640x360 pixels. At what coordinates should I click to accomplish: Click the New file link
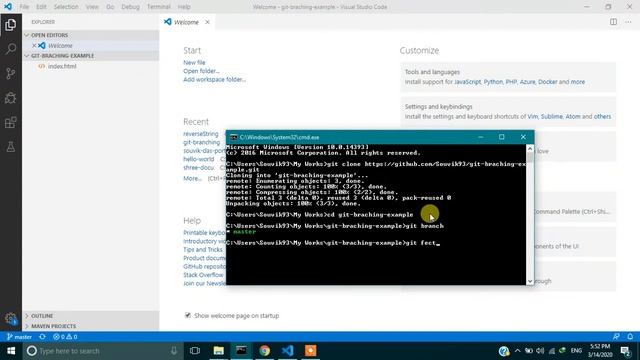tap(194, 62)
